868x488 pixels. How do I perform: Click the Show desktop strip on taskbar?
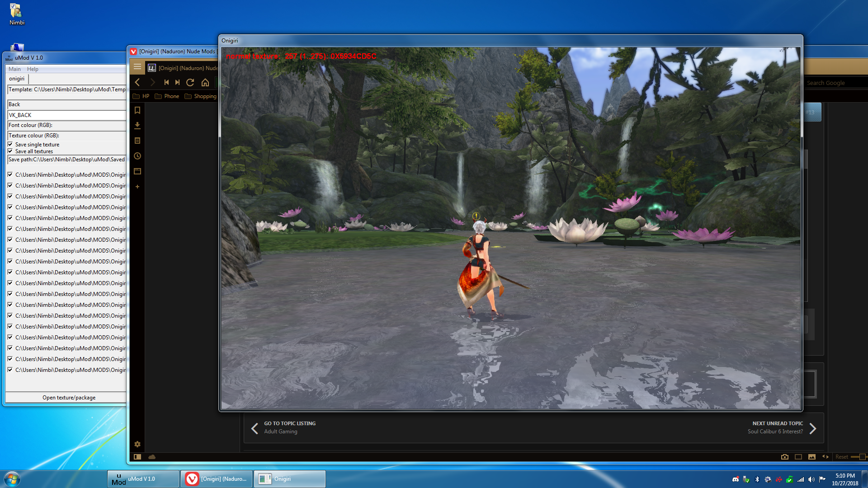(865, 479)
